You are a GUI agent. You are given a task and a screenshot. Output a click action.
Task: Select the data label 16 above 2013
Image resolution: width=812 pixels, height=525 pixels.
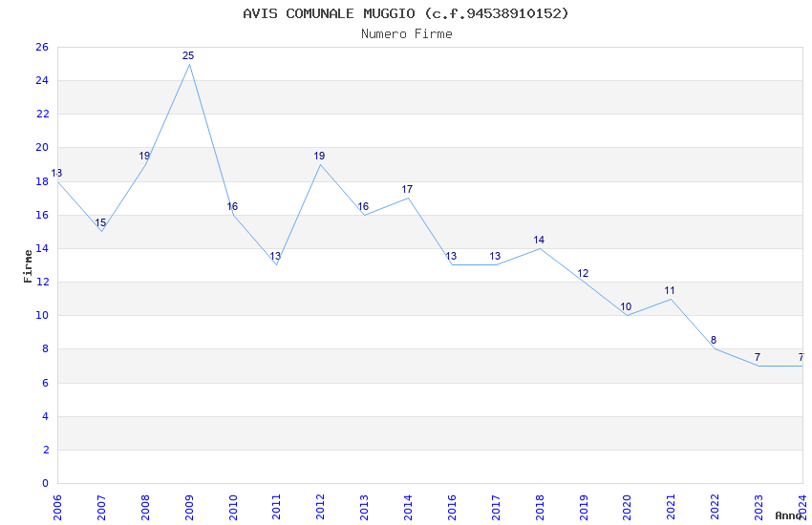tap(363, 206)
